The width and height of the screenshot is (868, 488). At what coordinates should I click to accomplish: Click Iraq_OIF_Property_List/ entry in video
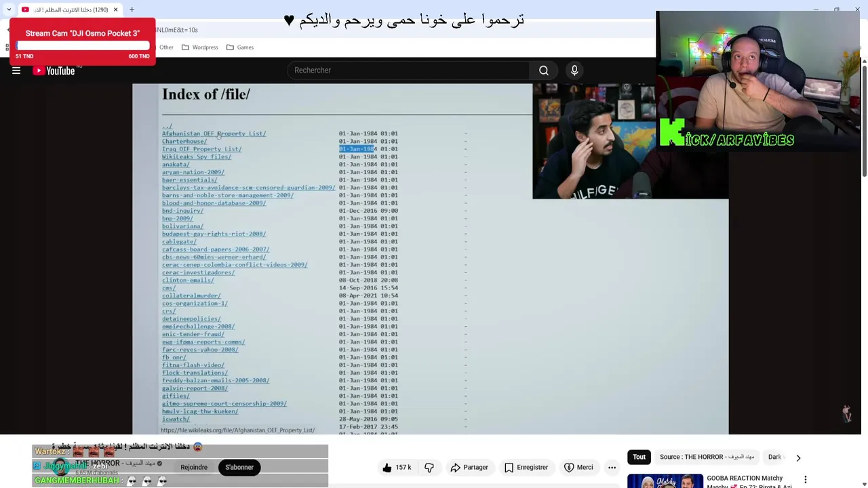pyautogui.click(x=201, y=149)
